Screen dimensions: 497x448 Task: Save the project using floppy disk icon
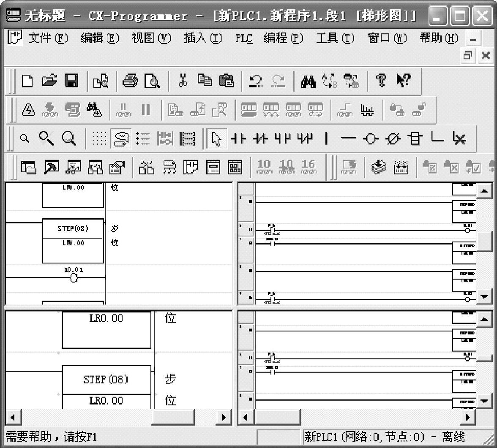coord(71,81)
